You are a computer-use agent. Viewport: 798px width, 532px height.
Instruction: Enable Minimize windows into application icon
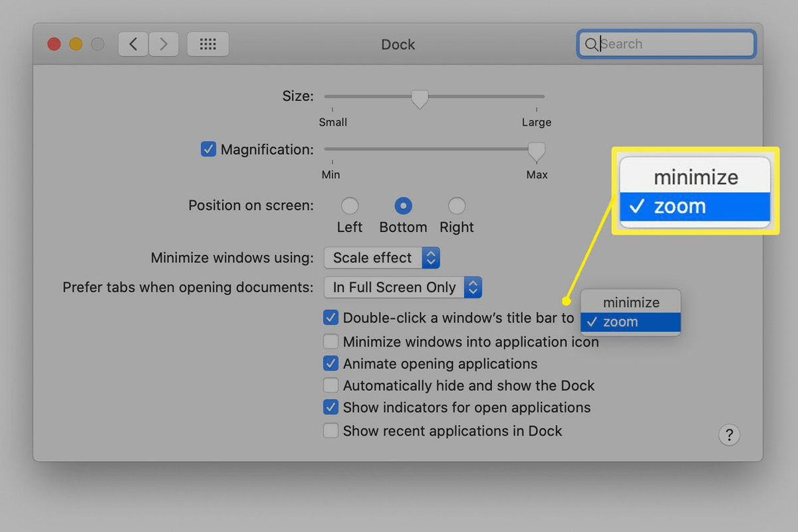pos(331,342)
